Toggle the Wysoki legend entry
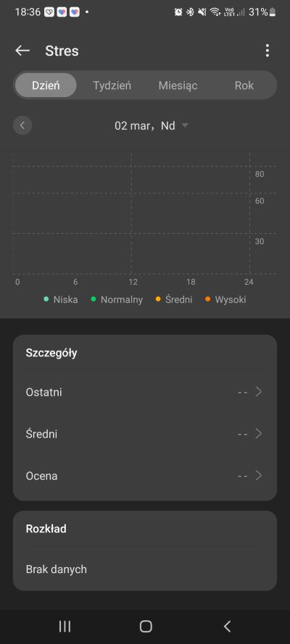This screenshot has width=290, height=644. [x=225, y=299]
